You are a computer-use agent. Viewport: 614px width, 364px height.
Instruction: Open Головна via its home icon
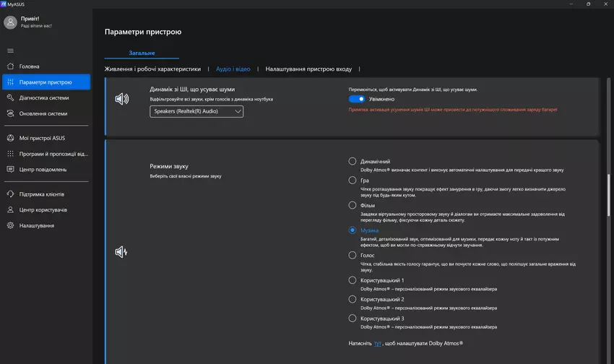(x=10, y=66)
